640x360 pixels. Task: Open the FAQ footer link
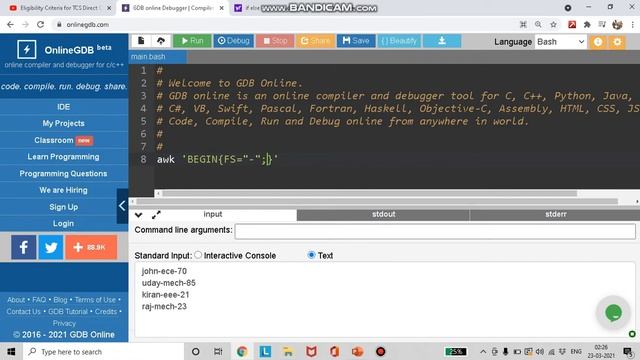coord(39,300)
